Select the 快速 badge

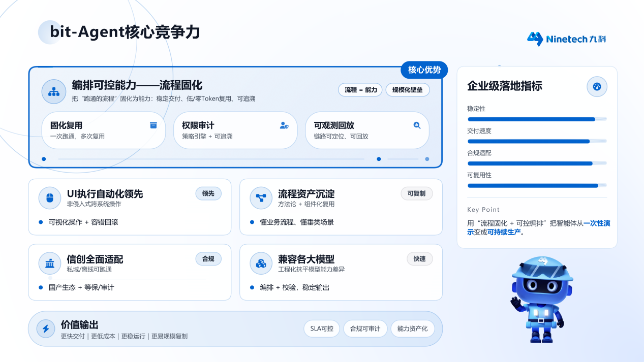[420, 259]
